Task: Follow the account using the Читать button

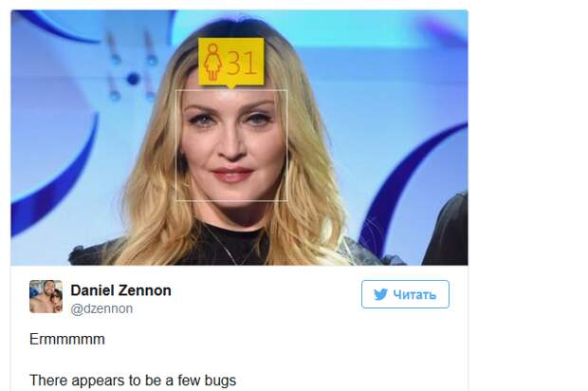Action: point(405,294)
